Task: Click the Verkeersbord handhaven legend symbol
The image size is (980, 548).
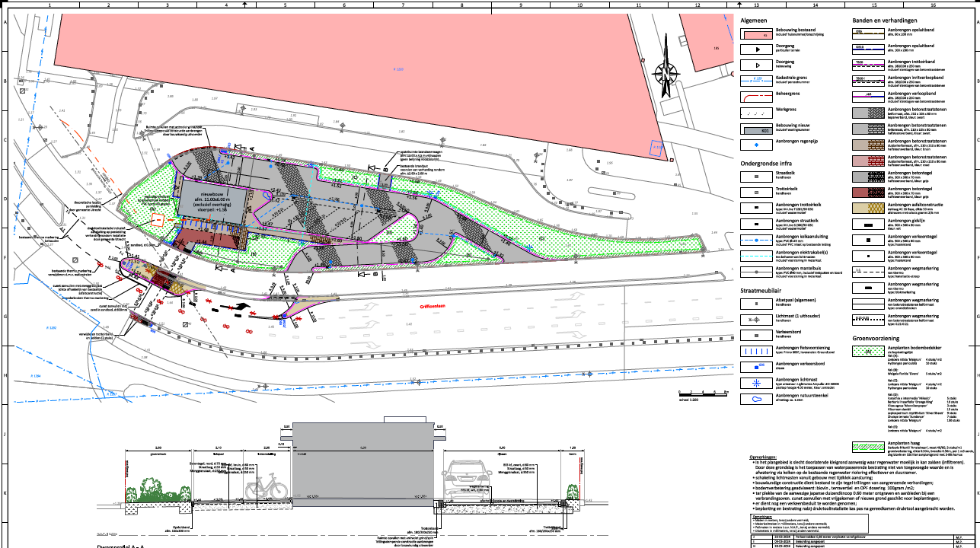Action: pyautogui.click(x=757, y=334)
